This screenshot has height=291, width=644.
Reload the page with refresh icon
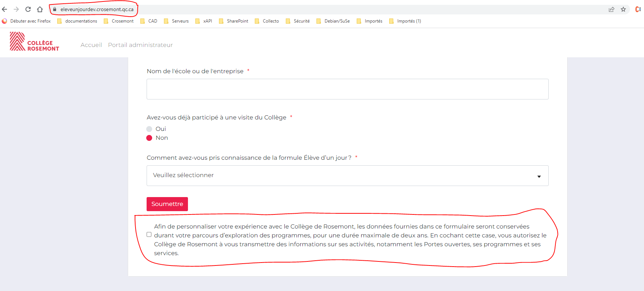28,9
